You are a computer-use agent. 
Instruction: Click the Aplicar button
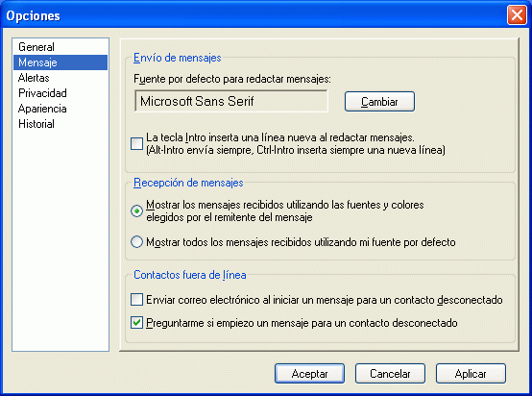(471, 374)
